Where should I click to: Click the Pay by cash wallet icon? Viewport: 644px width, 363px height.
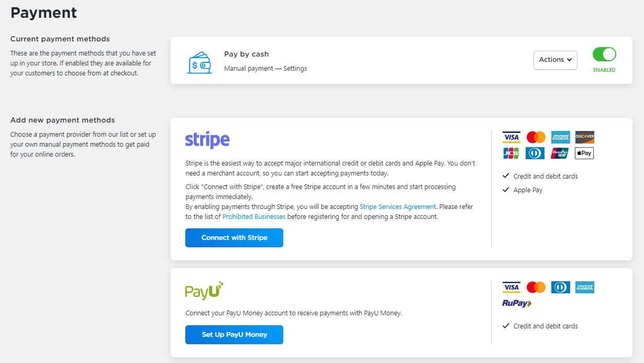199,62
